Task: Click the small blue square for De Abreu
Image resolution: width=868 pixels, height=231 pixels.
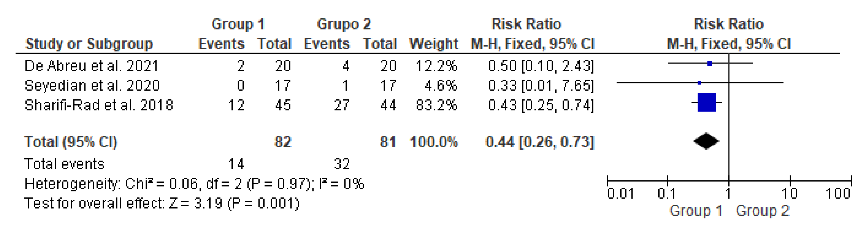Action: (x=710, y=64)
